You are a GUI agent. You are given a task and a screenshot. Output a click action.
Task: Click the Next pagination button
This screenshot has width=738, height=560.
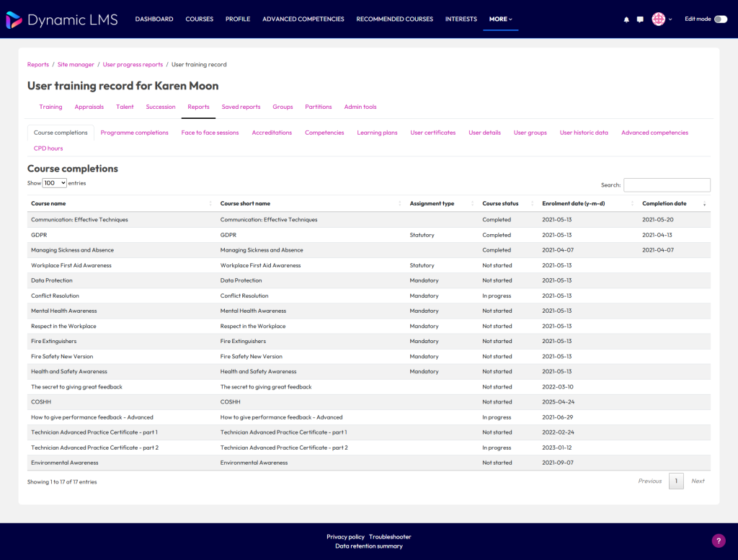698,481
